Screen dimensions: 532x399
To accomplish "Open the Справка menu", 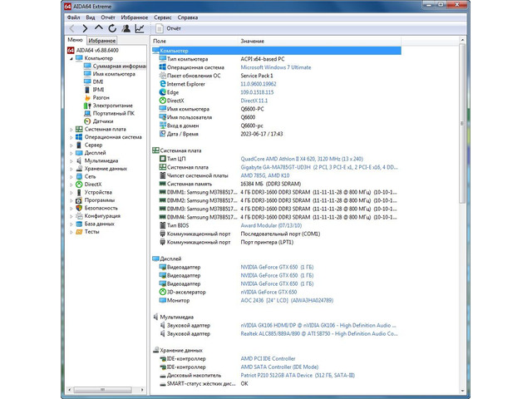I will tap(188, 17).
